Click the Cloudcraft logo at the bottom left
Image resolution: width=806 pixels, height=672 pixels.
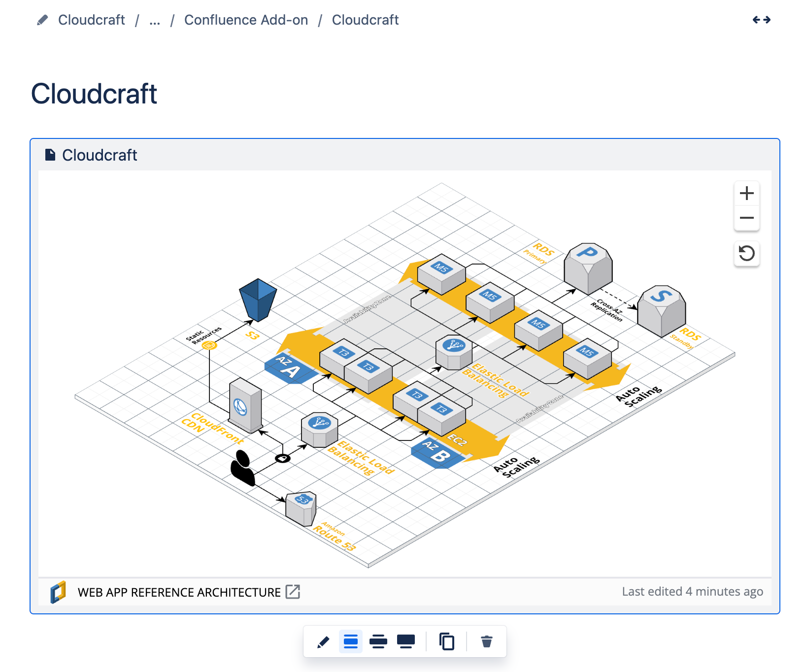click(58, 592)
